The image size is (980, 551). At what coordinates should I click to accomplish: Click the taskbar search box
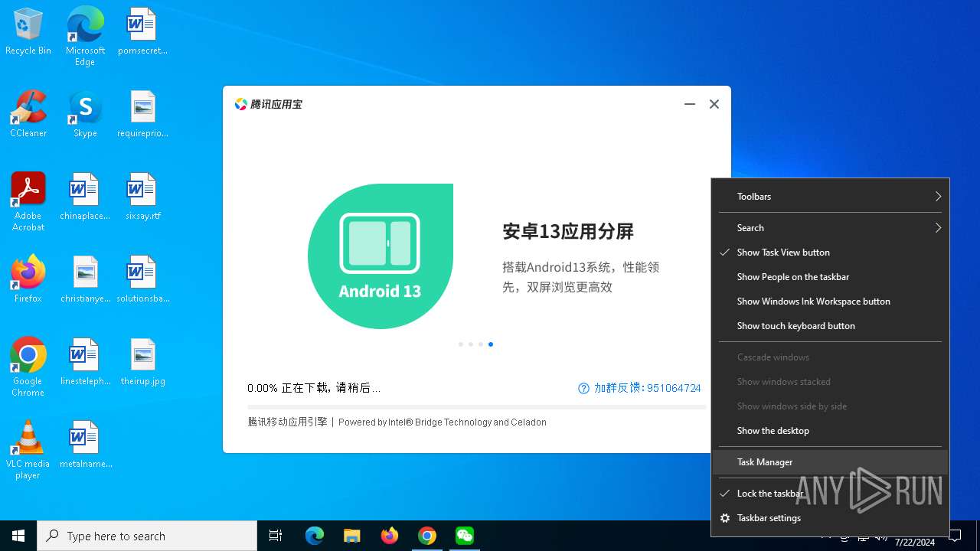pyautogui.click(x=147, y=536)
